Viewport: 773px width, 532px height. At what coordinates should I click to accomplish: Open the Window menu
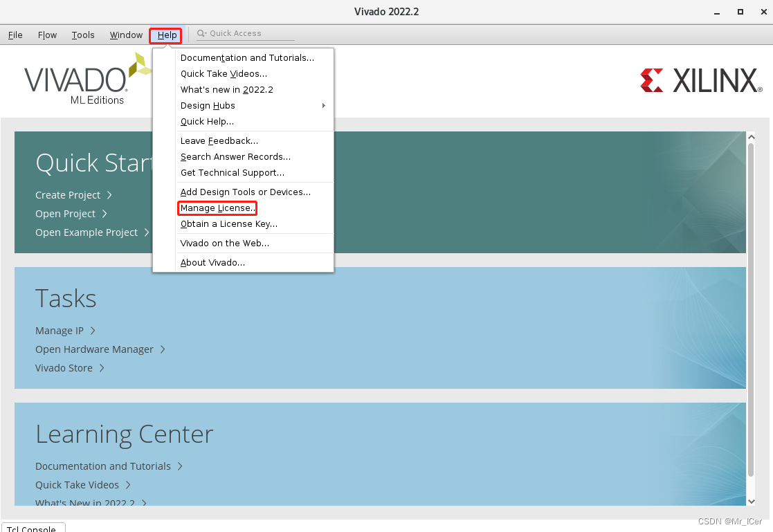[126, 35]
